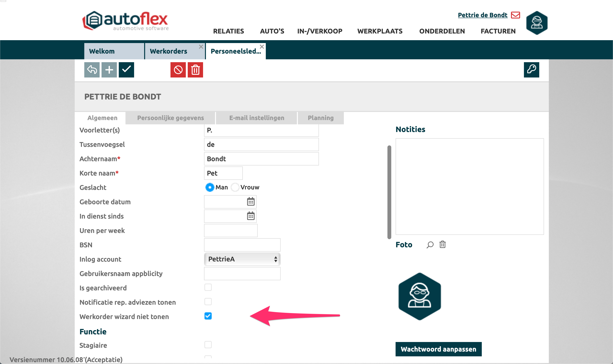Save changes with checkmark icon
Viewport: 613px width, 364px height.
pyautogui.click(x=126, y=70)
